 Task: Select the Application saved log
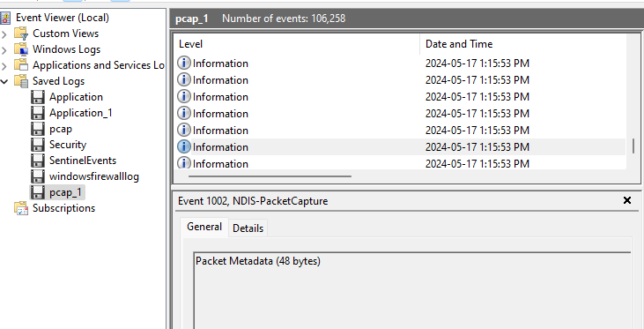coord(76,97)
